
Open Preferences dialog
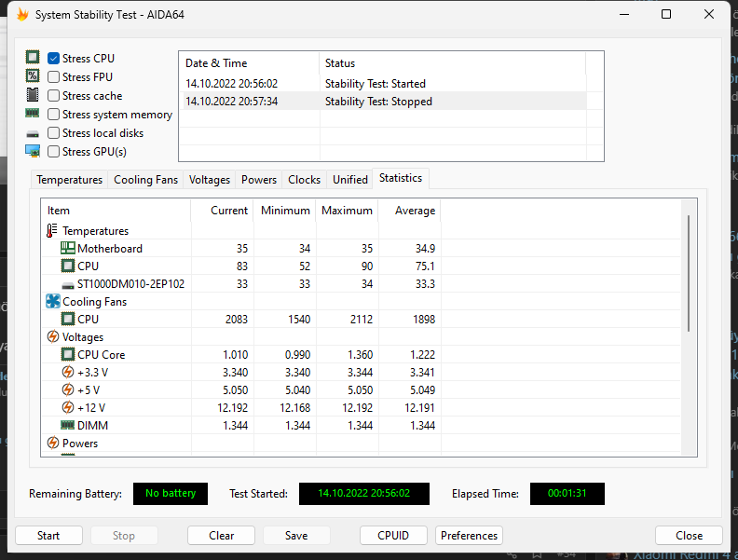click(x=469, y=536)
